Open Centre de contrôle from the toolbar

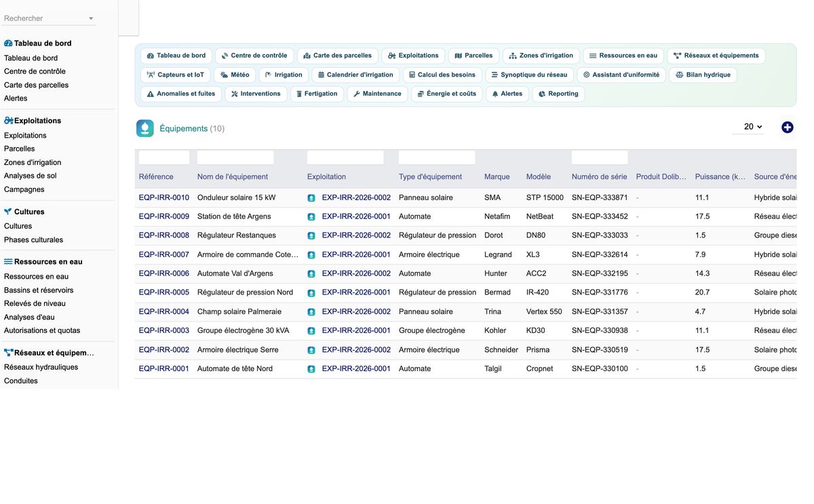coord(254,56)
